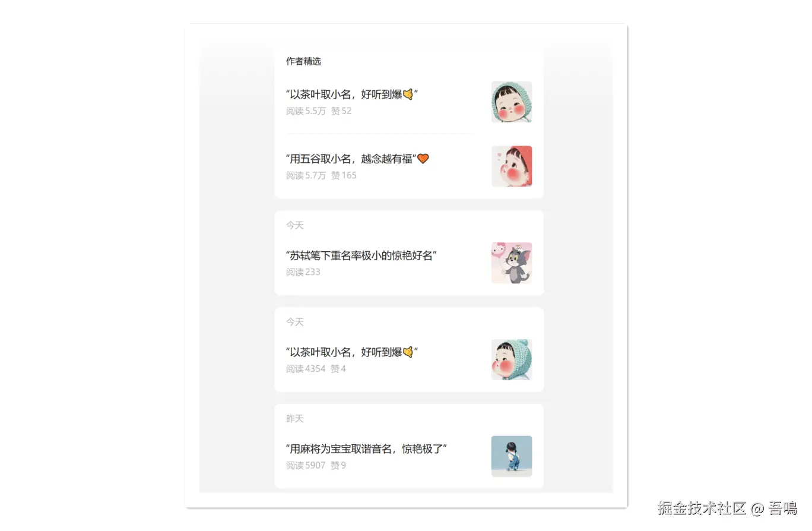The image size is (812, 531).
Task: Click the girl in blue overalls thumbnail
Action: (512, 456)
